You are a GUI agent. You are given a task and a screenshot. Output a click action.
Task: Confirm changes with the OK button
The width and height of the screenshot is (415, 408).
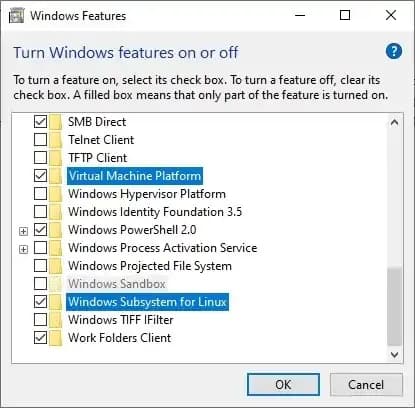tap(283, 385)
